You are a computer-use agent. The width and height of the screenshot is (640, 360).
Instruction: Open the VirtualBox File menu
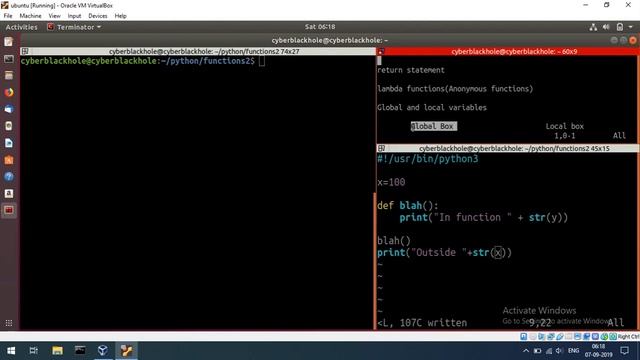8,16
